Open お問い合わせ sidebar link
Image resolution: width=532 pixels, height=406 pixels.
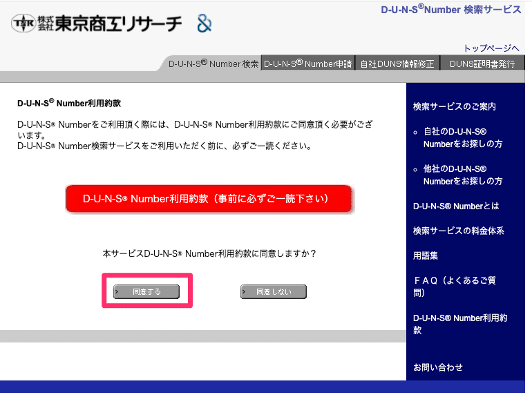(x=437, y=367)
